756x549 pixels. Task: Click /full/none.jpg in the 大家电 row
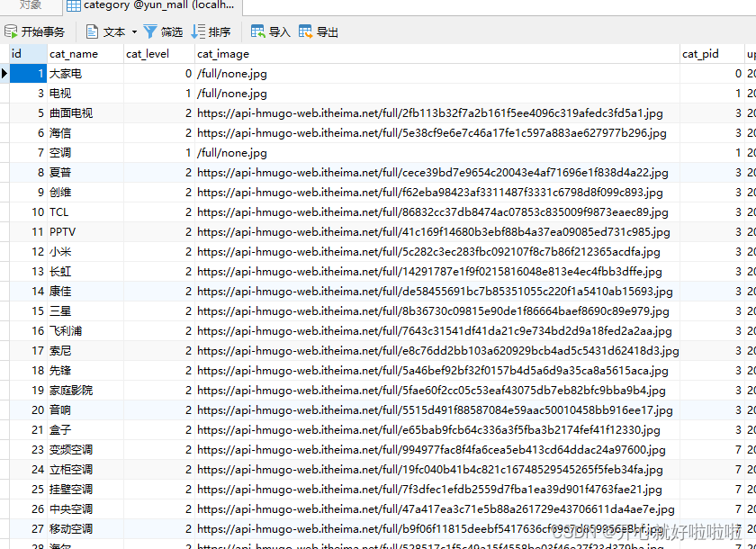(232, 73)
